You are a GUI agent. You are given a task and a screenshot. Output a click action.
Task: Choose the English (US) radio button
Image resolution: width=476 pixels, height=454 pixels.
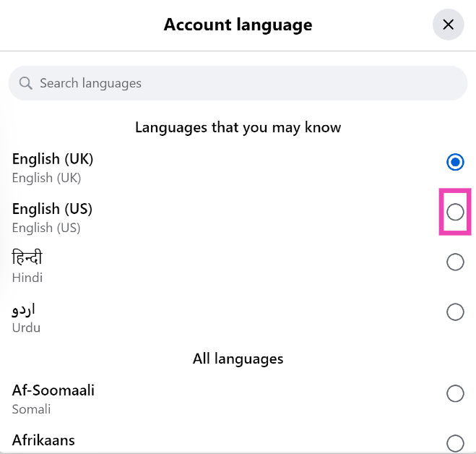coord(455,212)
